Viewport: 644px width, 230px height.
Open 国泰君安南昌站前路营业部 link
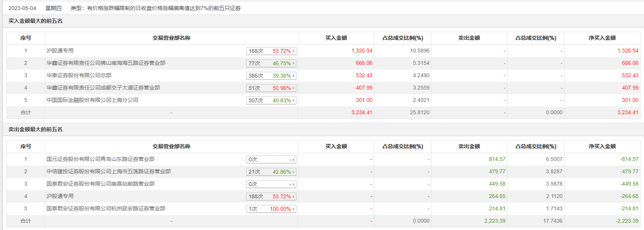pos(101,184)
